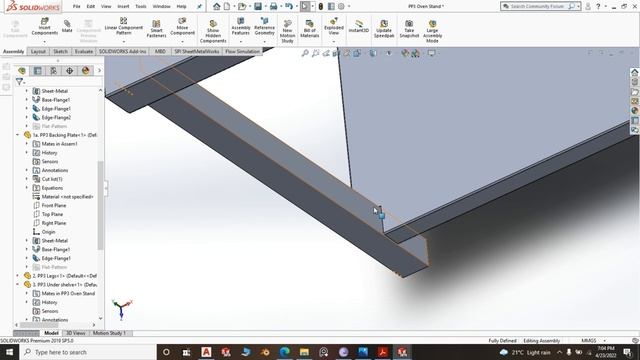The height and width of the screenshot is (360, 640).
Task: Click in the Search Community Forum field
Action: click(x=537, y=6)
